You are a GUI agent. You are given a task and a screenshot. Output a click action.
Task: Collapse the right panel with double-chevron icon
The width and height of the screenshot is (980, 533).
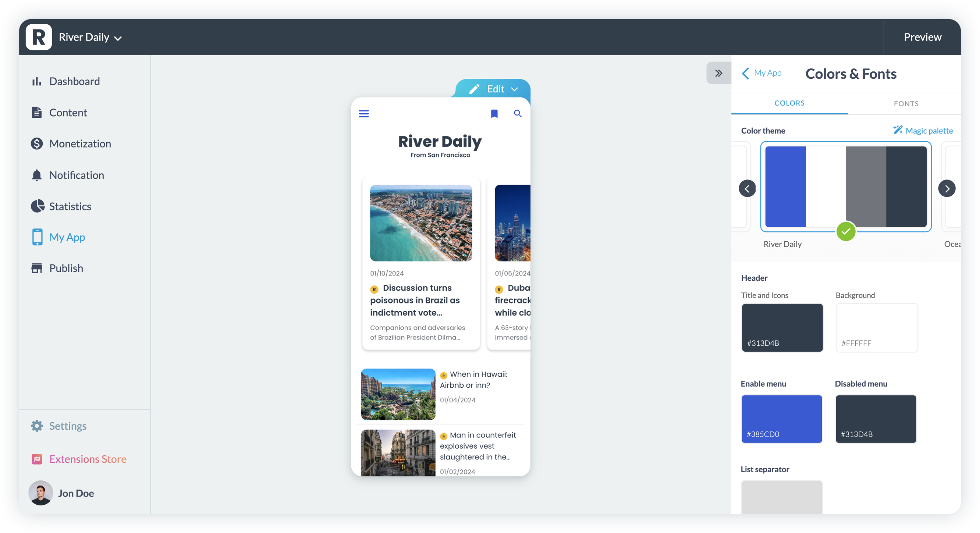(x=718, y=73)
